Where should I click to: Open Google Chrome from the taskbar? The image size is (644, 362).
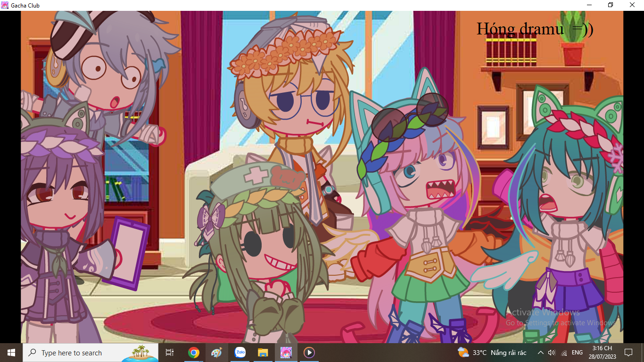coord(193,353)
